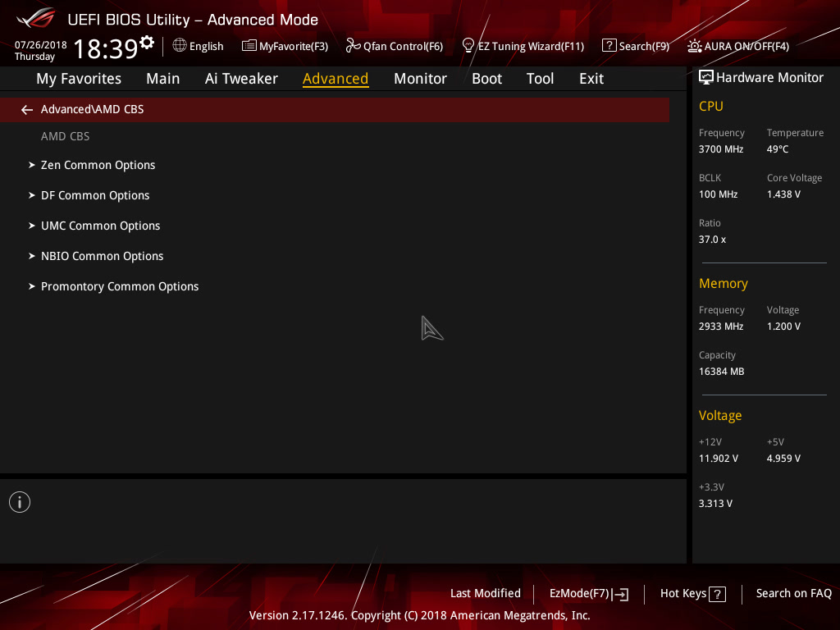Image resolution: width=840 pixels, height=630 pixels.
Task: Select the Advanced tab
Action: 336,79
